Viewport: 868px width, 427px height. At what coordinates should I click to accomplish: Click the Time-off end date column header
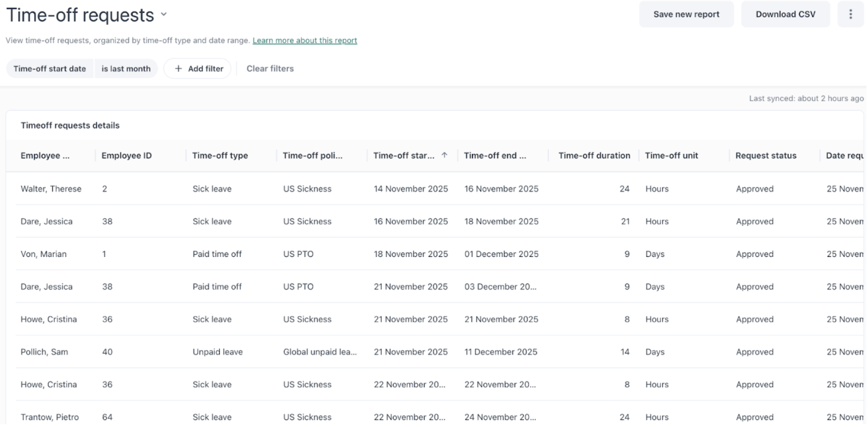coord(495,156)
